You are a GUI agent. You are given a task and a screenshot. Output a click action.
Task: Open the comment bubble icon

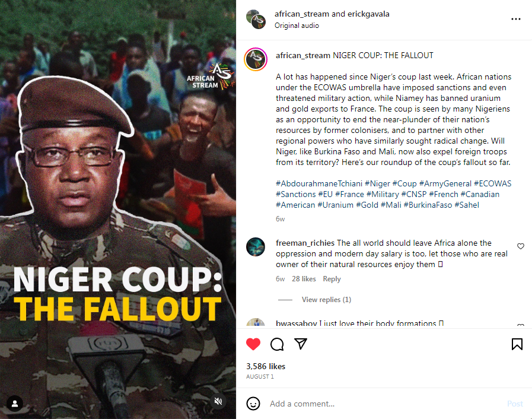click(x=277, y=344)
